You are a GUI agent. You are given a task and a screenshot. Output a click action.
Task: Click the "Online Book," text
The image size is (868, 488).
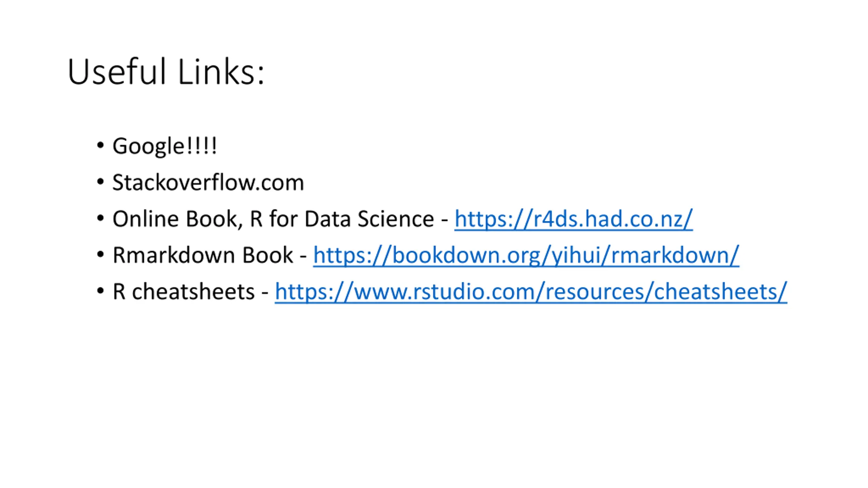(x=178, y=219)
